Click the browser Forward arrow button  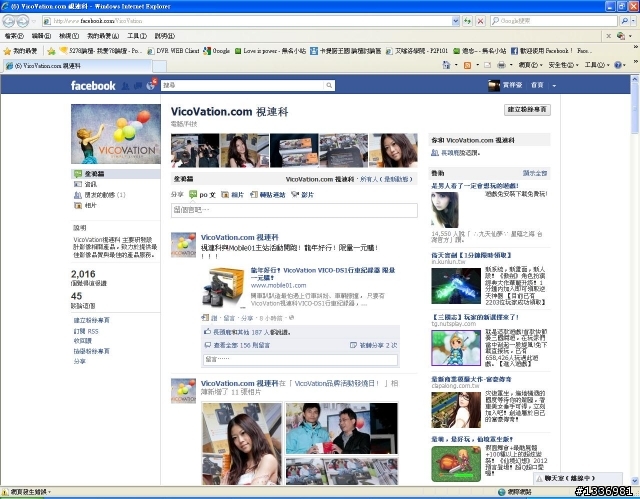click(x=23, y=21)
